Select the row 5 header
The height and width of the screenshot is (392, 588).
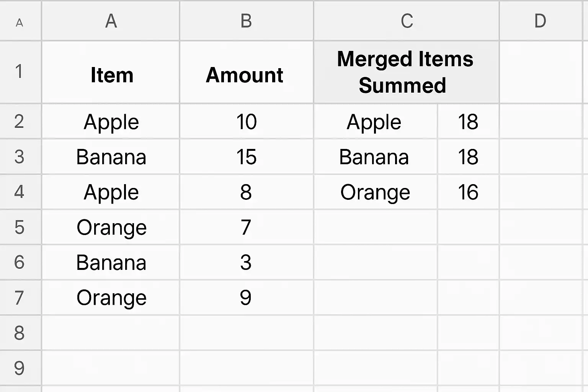click(x=19, y=227)
